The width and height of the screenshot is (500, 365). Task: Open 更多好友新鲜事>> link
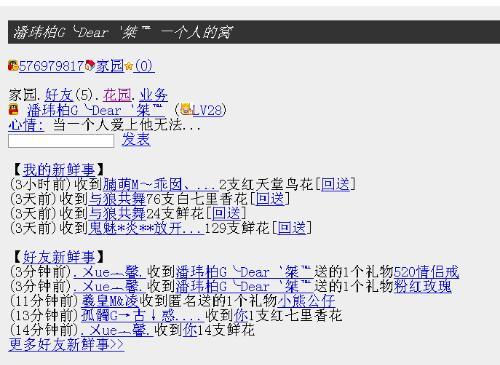point(66,345)
